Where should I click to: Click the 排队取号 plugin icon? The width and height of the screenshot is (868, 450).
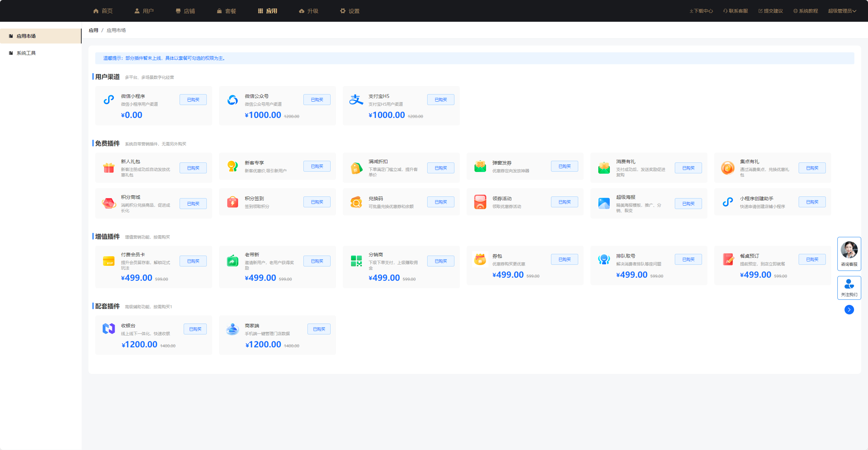click(604, 259)
